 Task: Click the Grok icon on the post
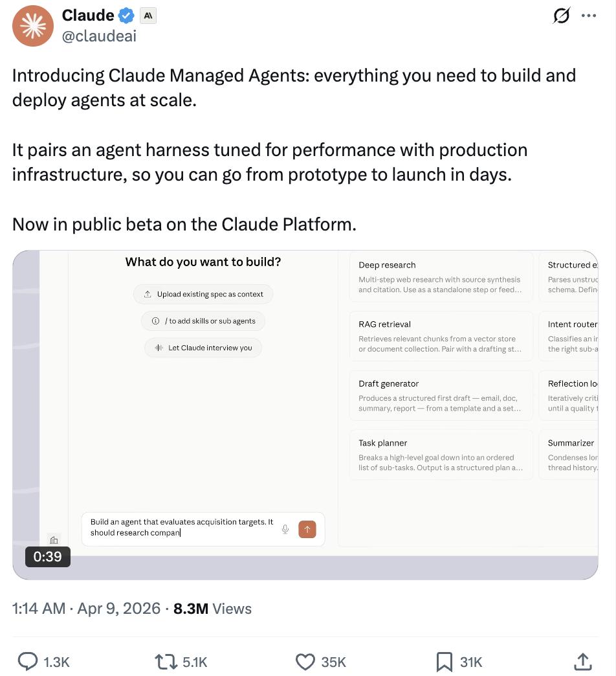[561, 16]
